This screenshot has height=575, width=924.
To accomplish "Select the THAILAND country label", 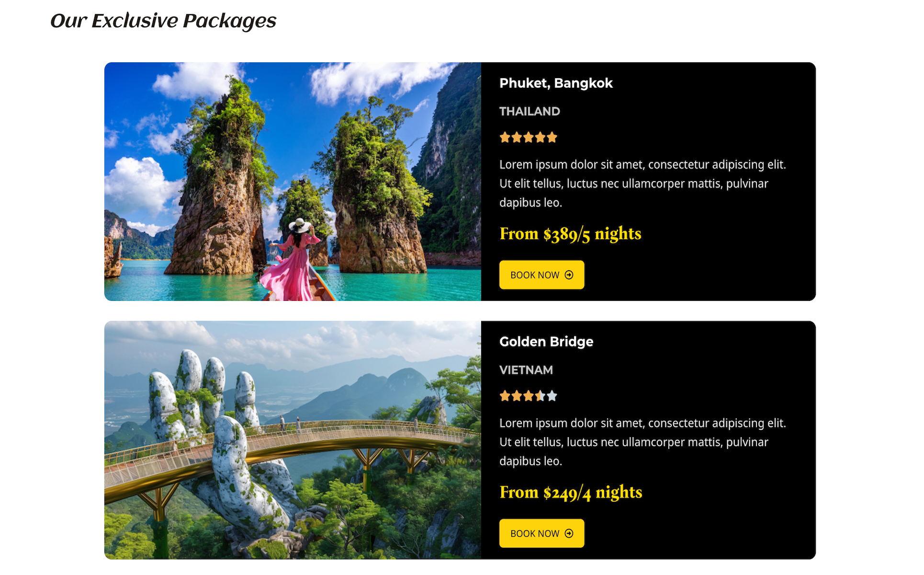I will (x=530, y=112).
